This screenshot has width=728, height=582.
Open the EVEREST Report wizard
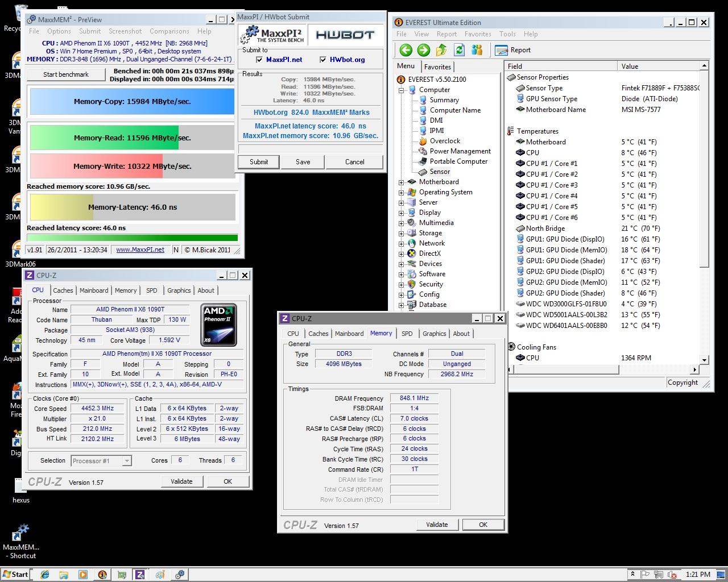click(x=513, y=50)
